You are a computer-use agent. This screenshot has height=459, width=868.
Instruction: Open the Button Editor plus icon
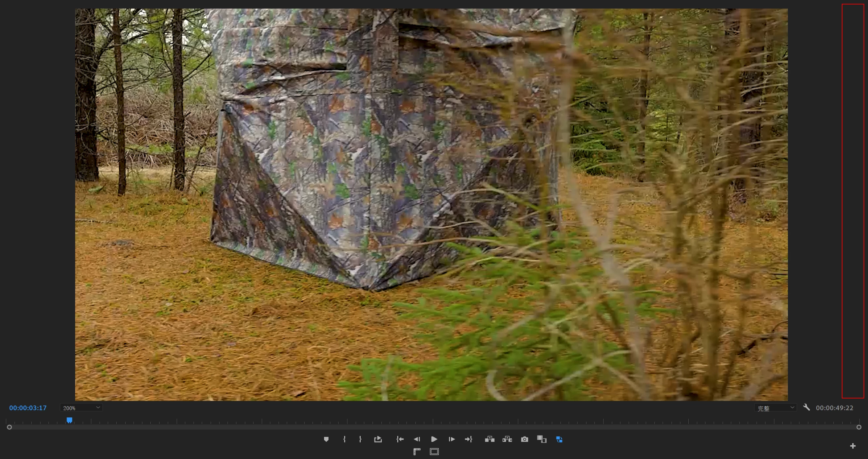[x=853, y=446]
